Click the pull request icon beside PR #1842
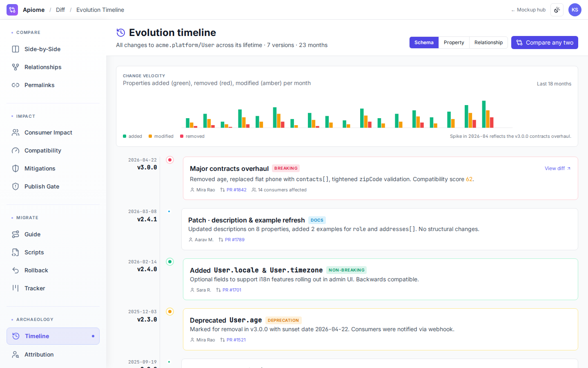This screenshot has width=588, height=368. 223,190
